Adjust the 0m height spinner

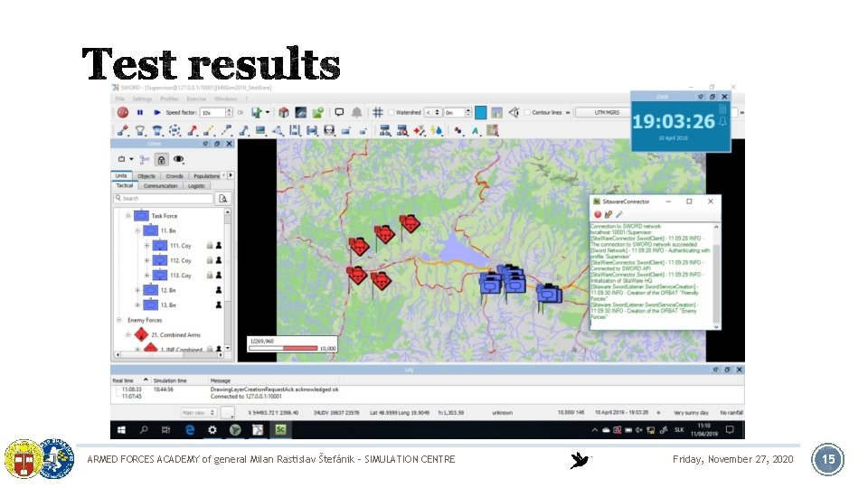468,112
